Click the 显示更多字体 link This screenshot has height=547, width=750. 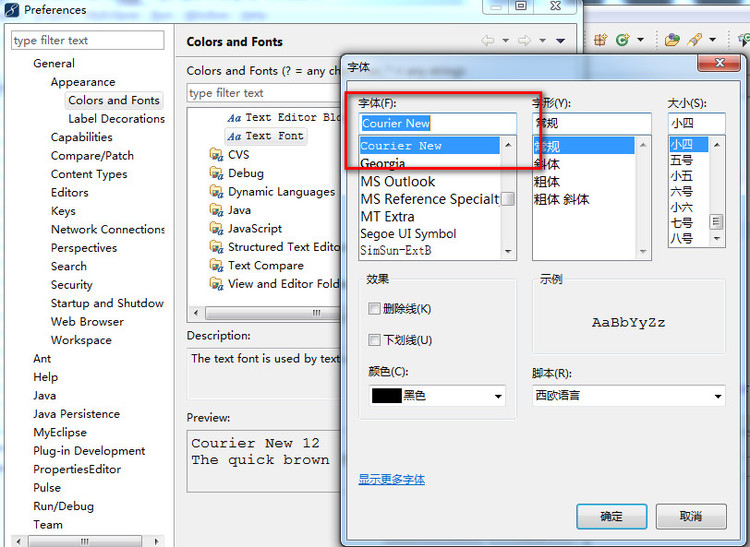tap(392, 479)
